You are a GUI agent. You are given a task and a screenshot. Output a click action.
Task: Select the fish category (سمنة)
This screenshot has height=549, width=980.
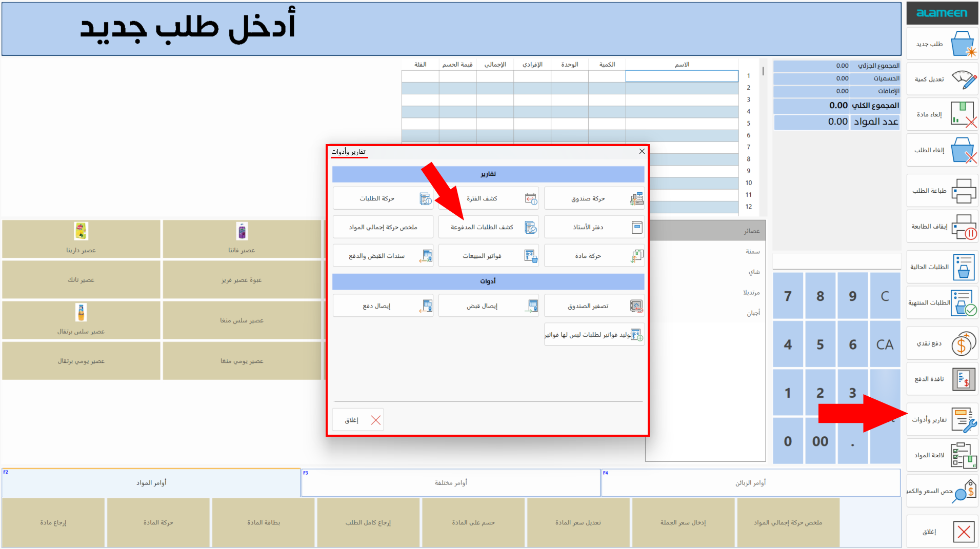coord(708,252)
